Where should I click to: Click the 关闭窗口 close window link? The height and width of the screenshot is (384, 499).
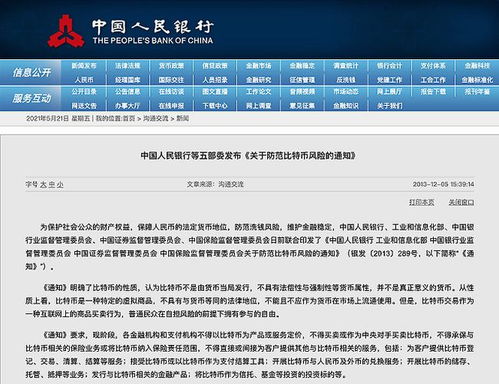point(461,202)
